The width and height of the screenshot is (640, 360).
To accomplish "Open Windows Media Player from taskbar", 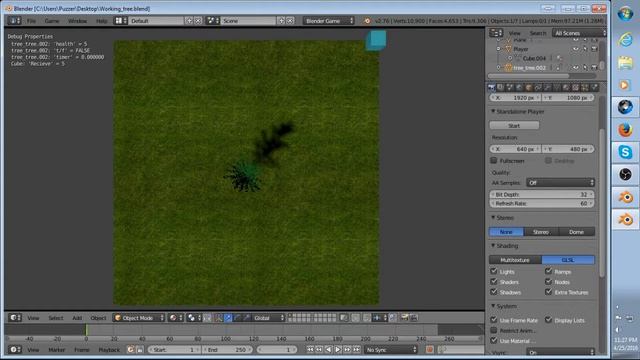I will [x=625, y=85].
